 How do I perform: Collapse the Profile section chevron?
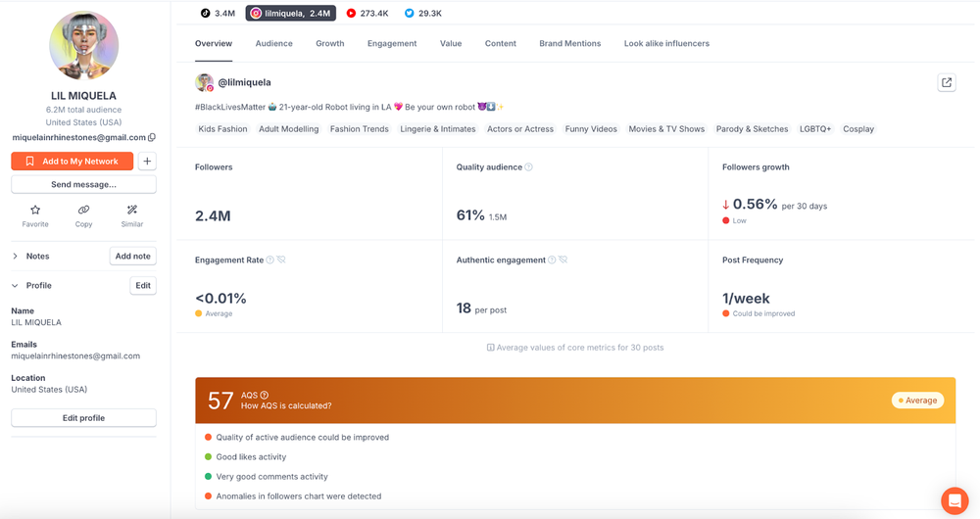[x=15, y=285]
